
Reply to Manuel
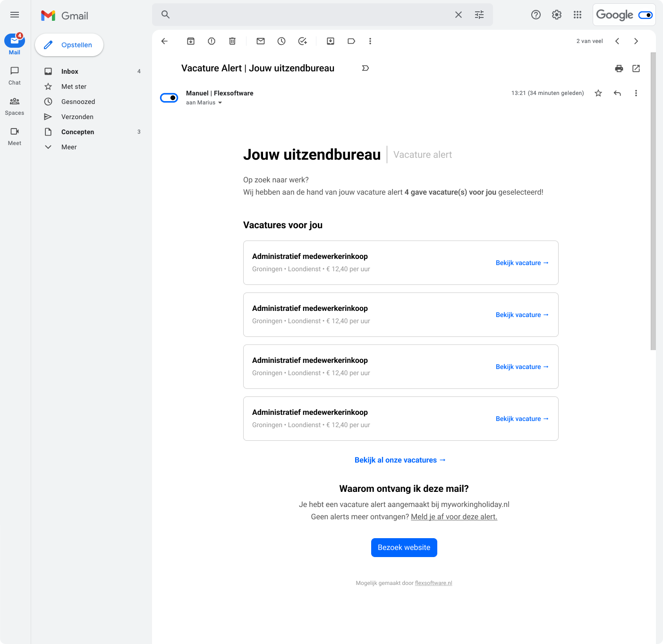click(x=617, y=93)
